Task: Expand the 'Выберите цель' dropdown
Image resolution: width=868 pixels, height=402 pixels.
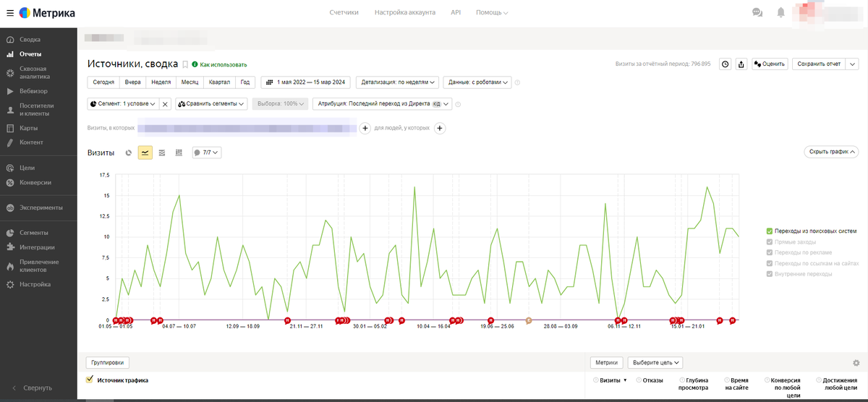Action: click(655, 363)
